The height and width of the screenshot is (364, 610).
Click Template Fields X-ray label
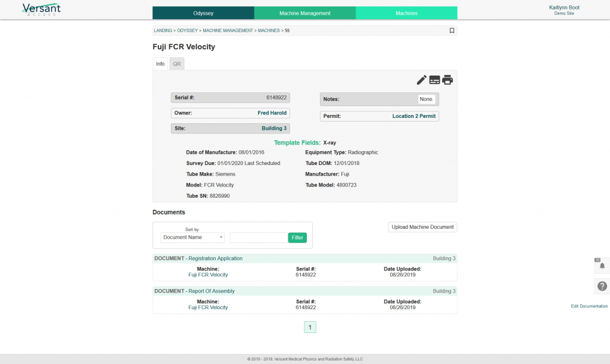(x=305, y=143)
